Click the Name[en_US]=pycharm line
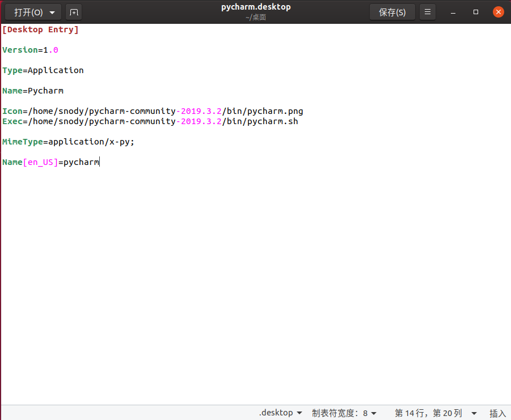 coord(51,162)
